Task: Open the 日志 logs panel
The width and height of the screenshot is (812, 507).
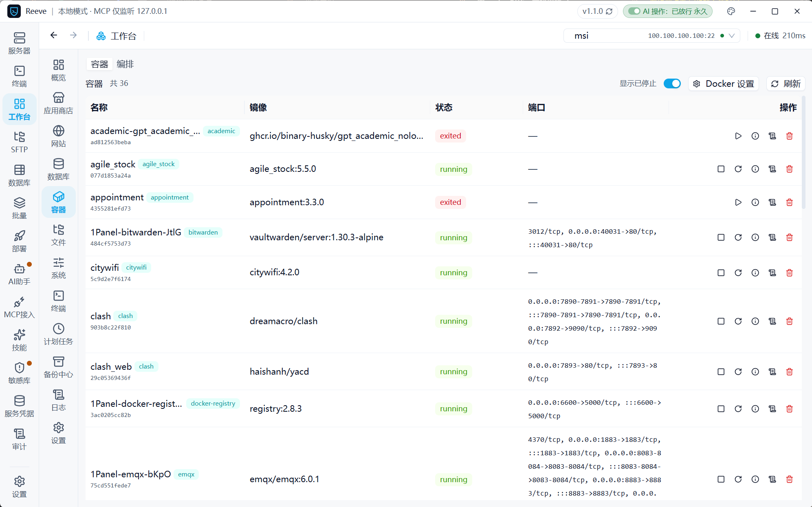Action: click(x=58, y=400)
